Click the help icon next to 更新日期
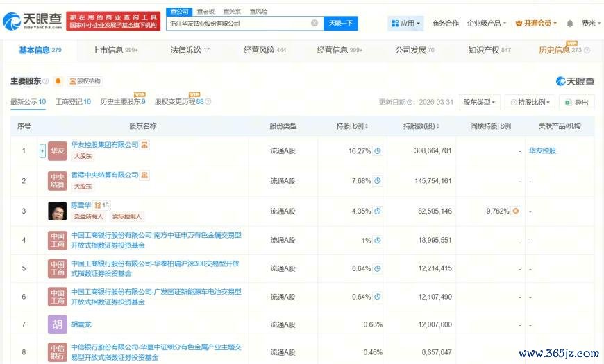This screenshot has height=364, width=604. [x=410, y=102]
